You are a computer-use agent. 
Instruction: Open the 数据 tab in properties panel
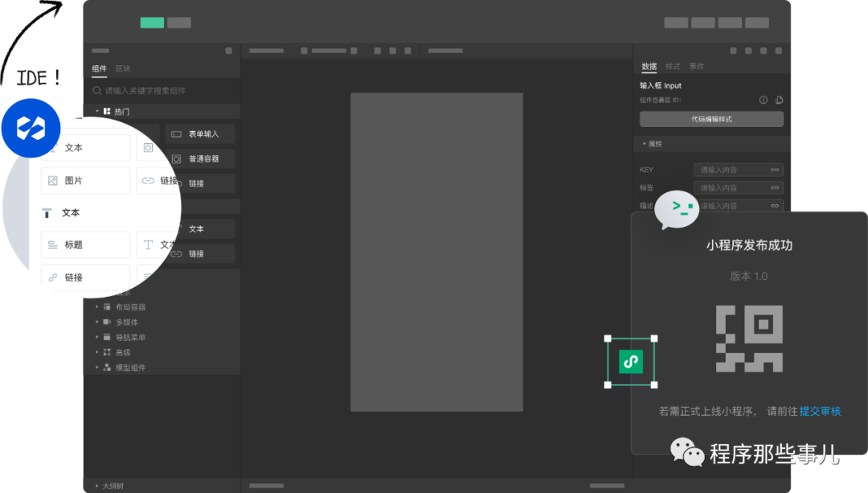(649, 67)
